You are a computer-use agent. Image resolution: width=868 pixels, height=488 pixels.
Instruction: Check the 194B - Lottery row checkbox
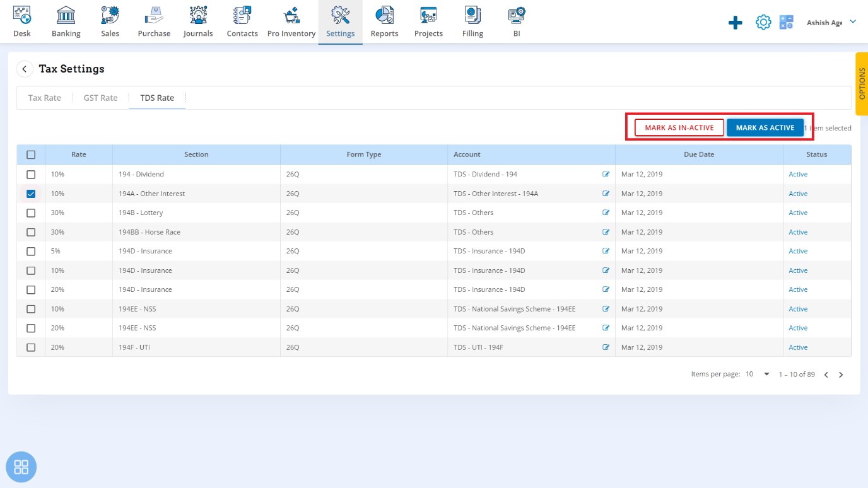31,212
